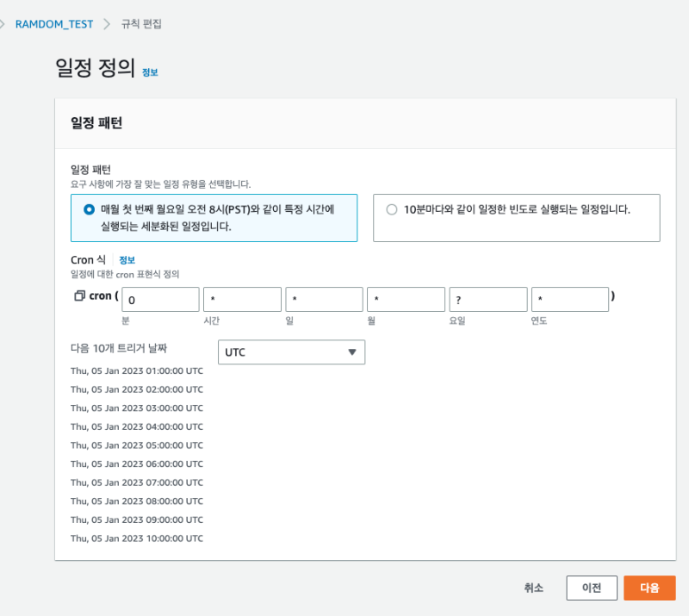This screenshot has height=616, width=689.
Task: Select the fine-grained cron schedule radio option
Action: (90, 209)
